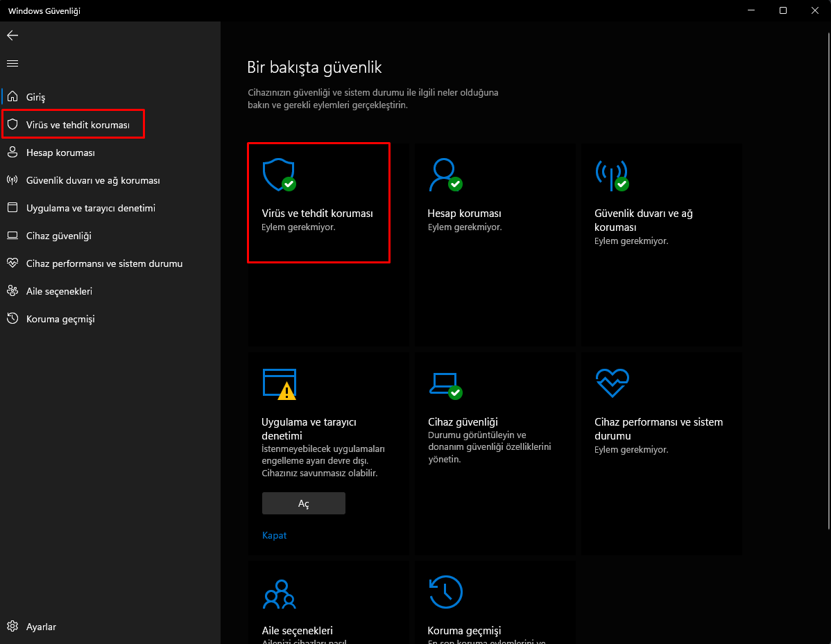Click the antenna icon for Güvenlik duvarı in sidebar
This screenshot has width=831, height=644.
pyautogui.click(x=12, y=180)
